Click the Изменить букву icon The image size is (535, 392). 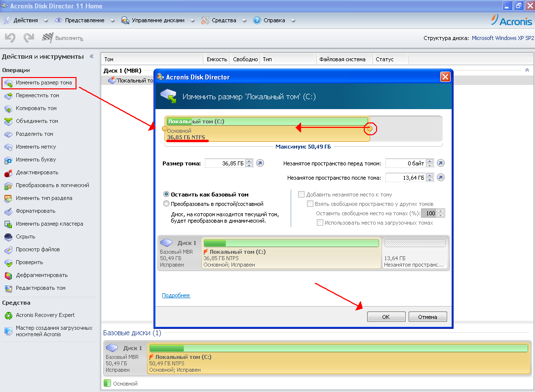point(8,160)
